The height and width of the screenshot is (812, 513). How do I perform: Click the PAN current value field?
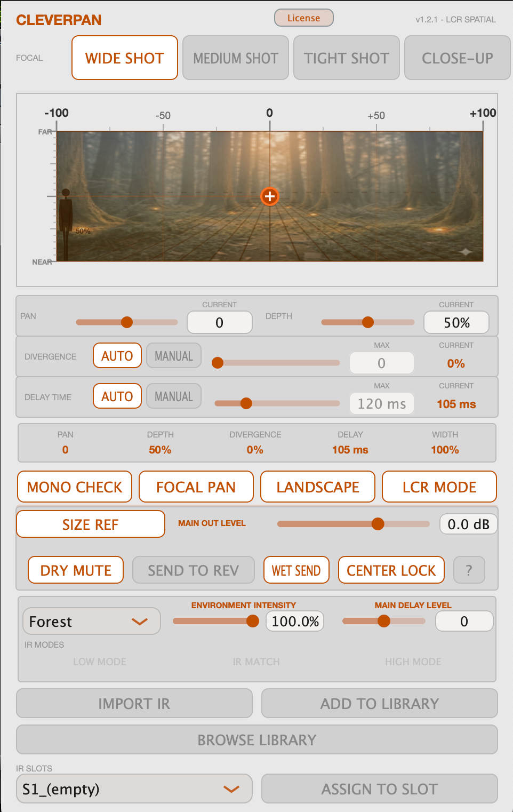tap(220, 322)
